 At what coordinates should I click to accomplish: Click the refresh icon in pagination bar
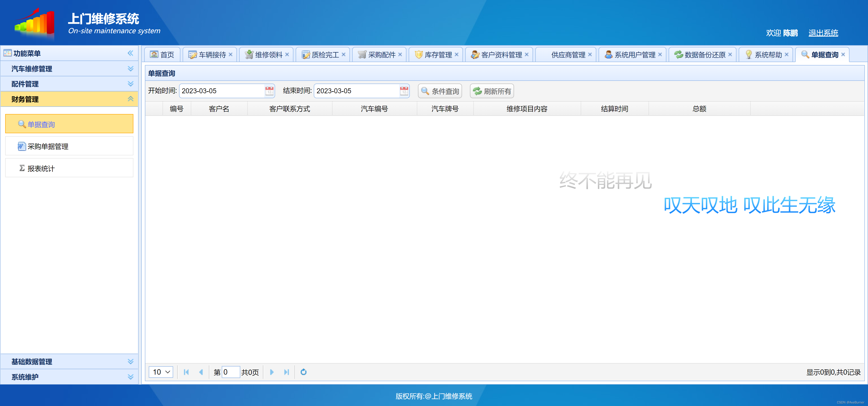(303, 372)
